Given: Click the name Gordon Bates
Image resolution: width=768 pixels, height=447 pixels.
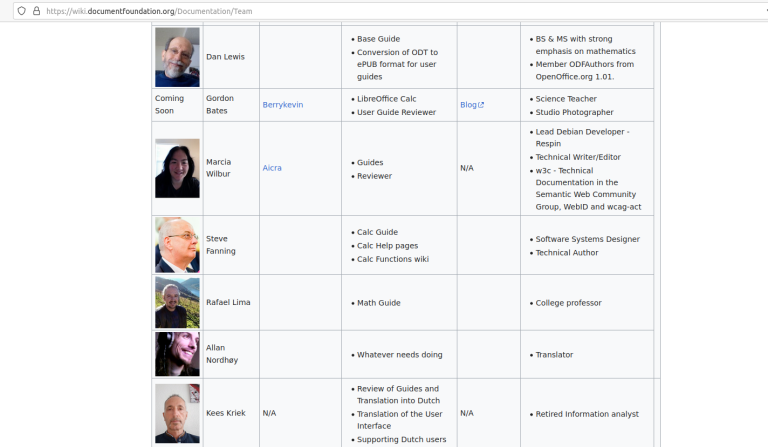Looking at the screenshot, I should [x=220, y=104].
